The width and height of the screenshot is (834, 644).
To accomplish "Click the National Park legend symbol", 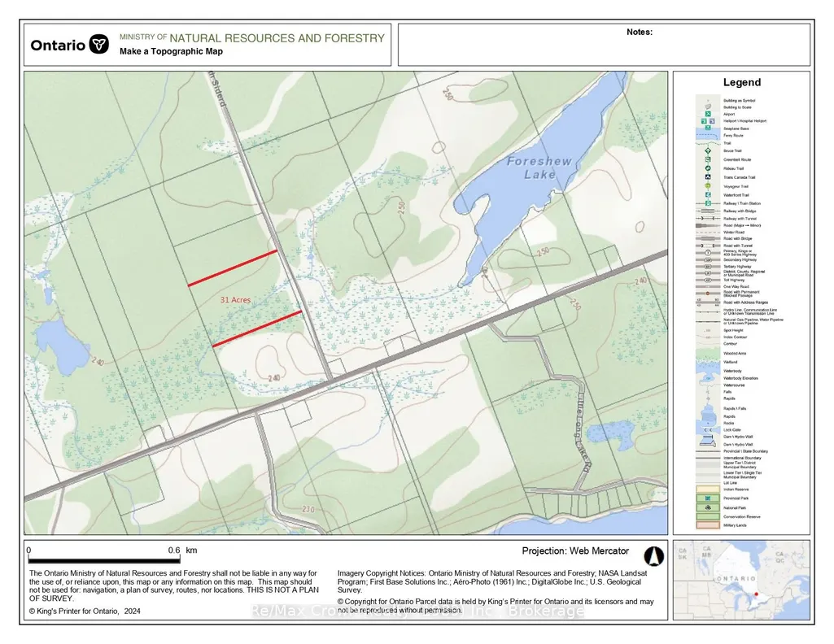I will [708, 507].
